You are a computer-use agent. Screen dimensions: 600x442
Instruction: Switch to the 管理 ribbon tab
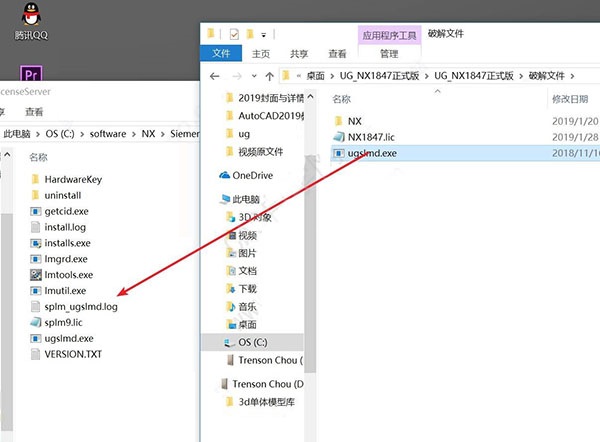pyautogui.click(x=388, y=54)
